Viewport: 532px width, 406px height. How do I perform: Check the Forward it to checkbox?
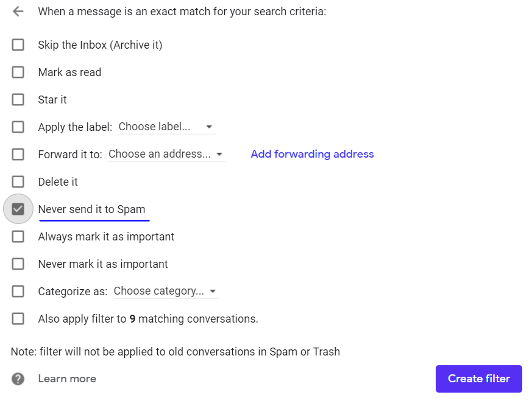click(x=18, y=155)
